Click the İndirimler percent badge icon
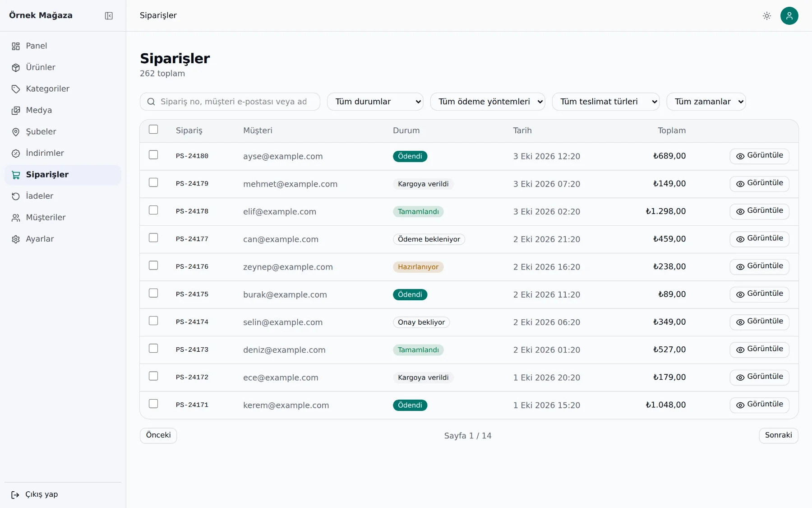This screenshot has width=812, height=508. tap(16, 154)
